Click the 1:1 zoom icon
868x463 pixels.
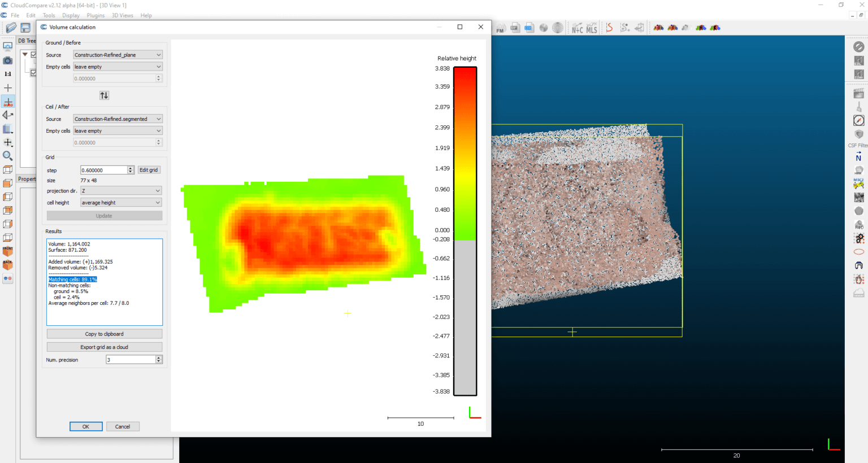(x=8, y=73)
